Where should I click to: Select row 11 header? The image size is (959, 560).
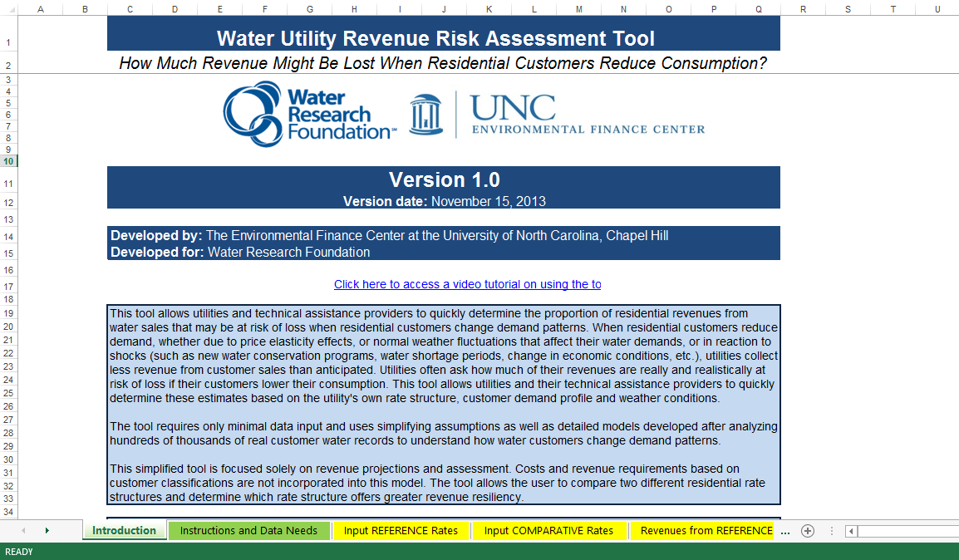[x=8, y=180]
